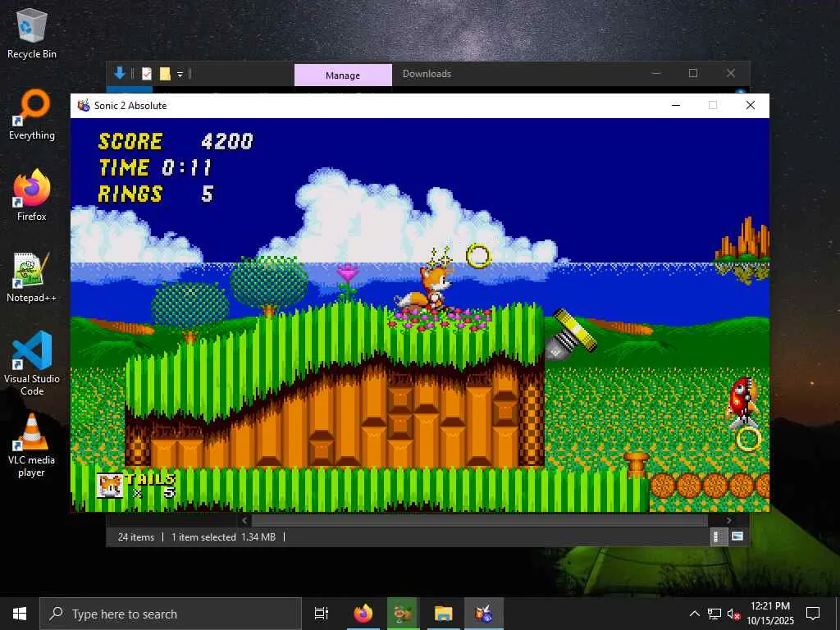The height and width of the screenshot is (630, 840).
Task: Click the right arrow of the Explorer horizontal scrollbar
Action: 728,520
